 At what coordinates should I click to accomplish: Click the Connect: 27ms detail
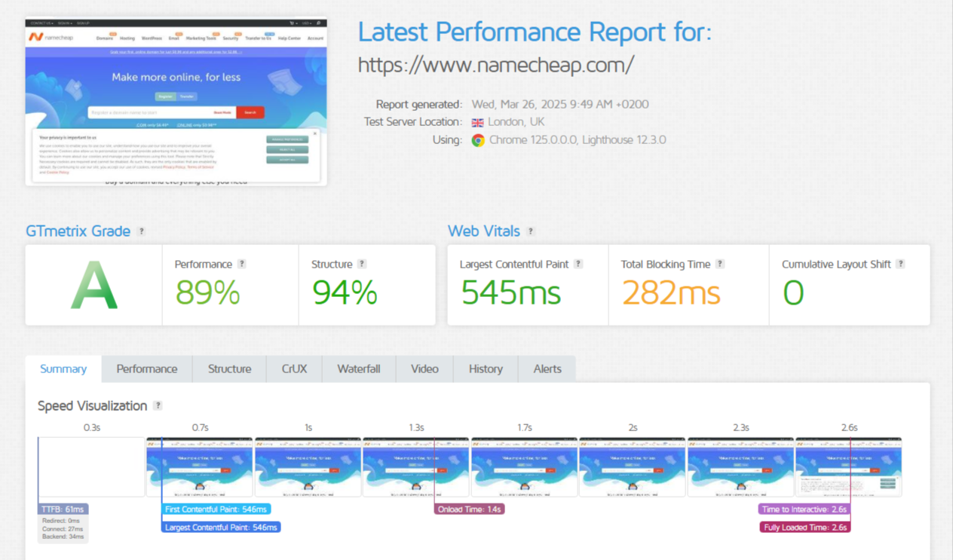click(x=63, y=529)
